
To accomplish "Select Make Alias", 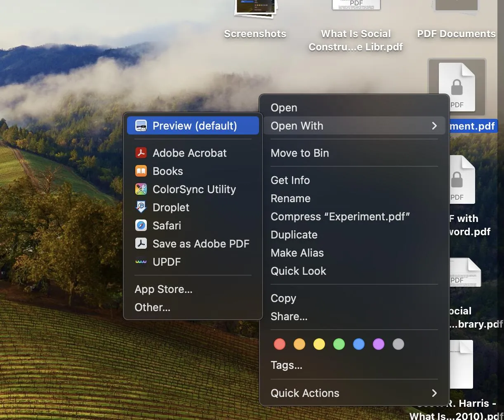I will 354,253.
